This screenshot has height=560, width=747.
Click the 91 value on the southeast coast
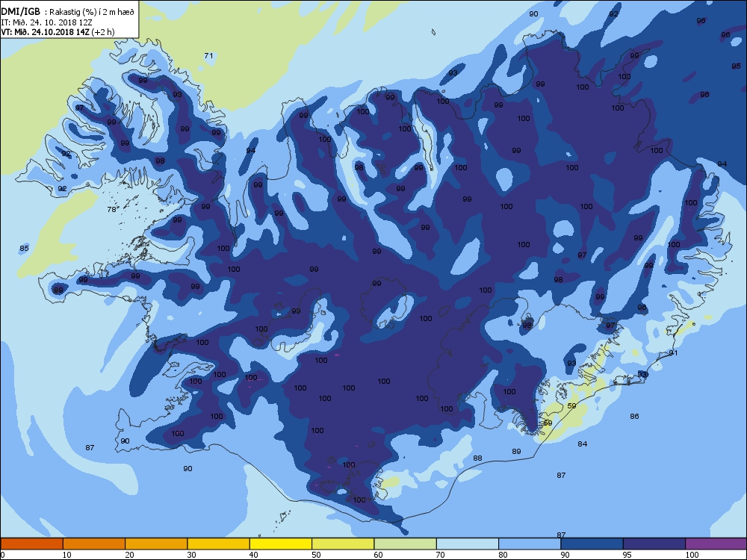[x=673, y=353]
